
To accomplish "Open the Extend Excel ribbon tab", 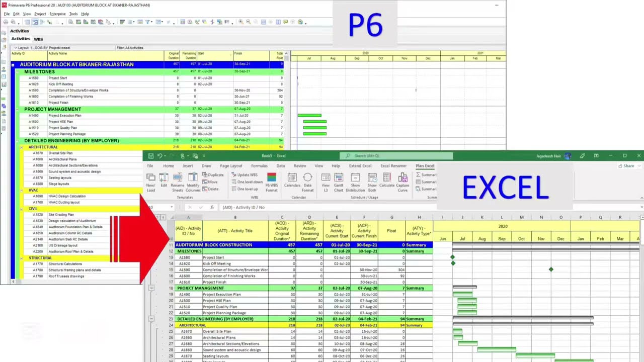I will point(360,166).
